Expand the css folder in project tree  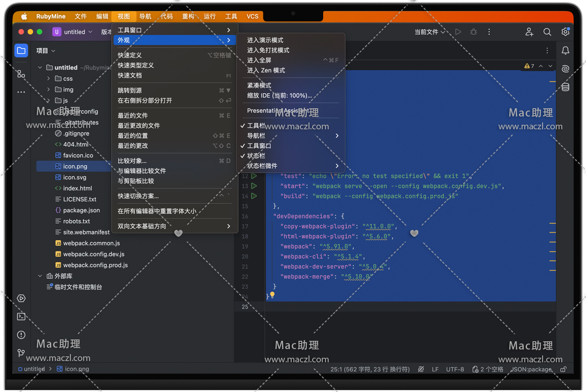[x=48, y=79]
